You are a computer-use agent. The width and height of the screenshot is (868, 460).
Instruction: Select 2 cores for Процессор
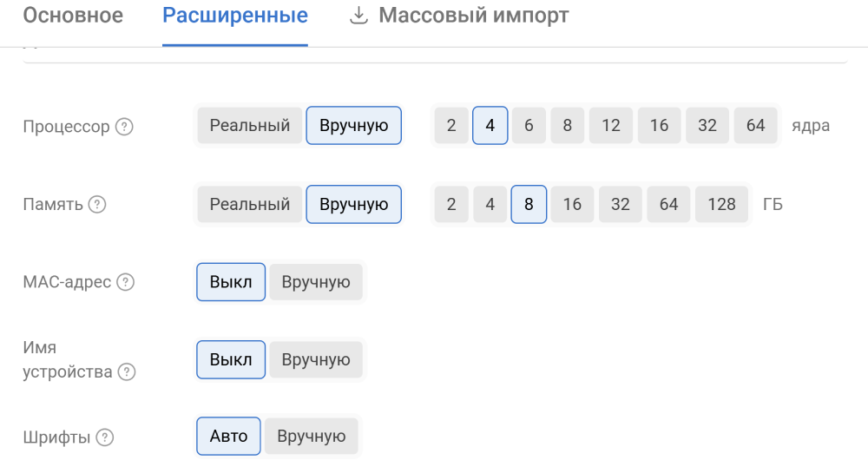pyautogui.click(x=451, y=126)
